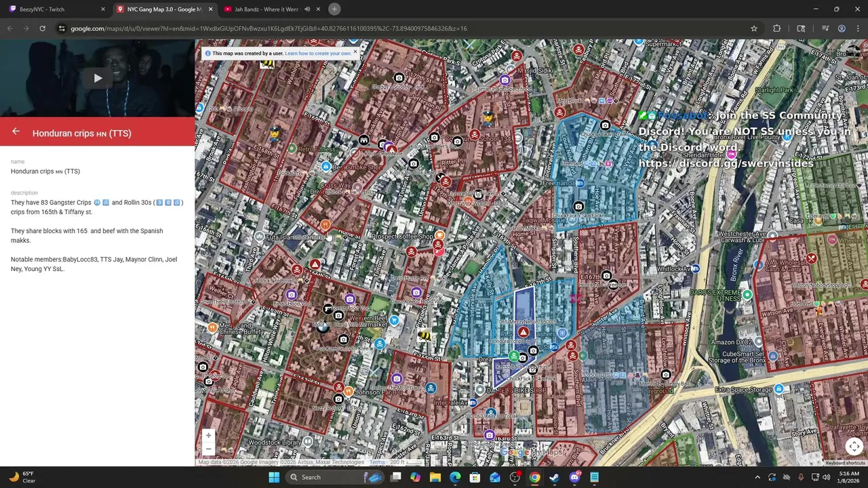
Task: Open the Windows Start menu
Action: coord(274,477)
